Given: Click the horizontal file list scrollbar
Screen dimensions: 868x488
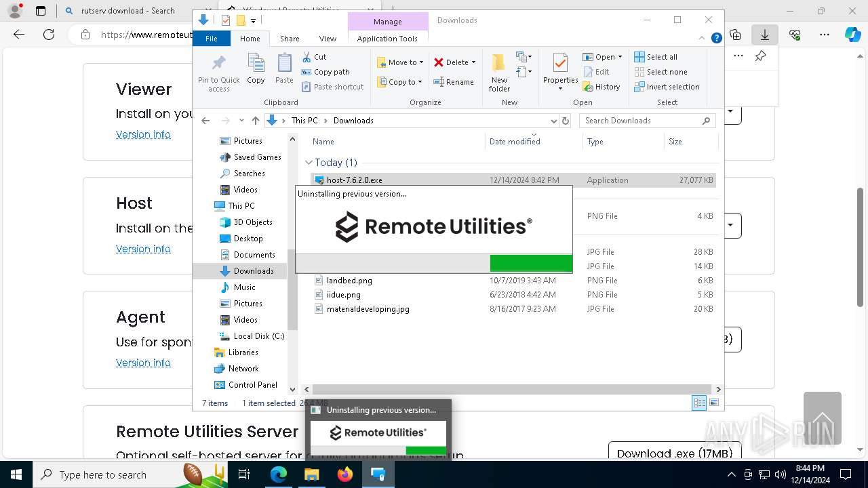Looking at the screenshot, I should (x=511, y=389).
